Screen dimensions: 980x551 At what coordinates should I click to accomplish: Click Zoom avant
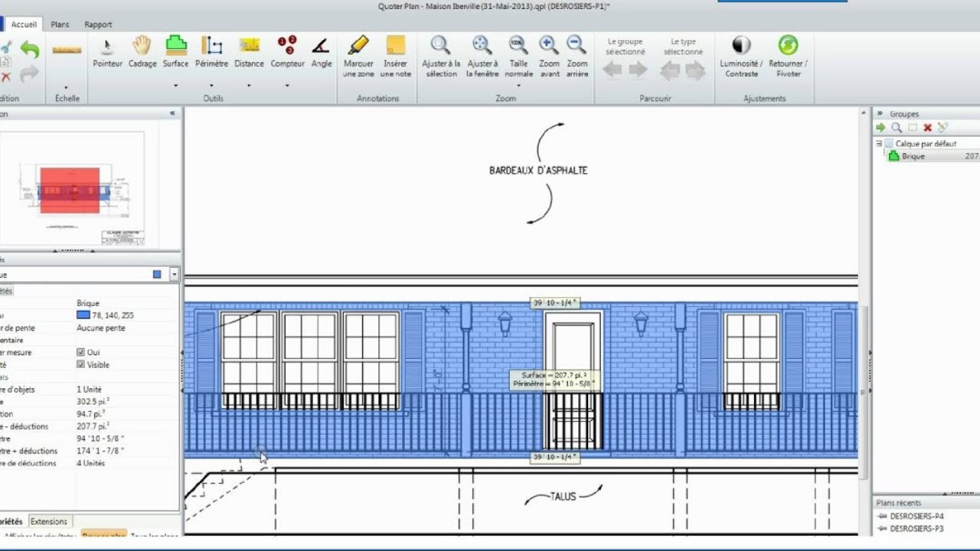coord(549,56)
